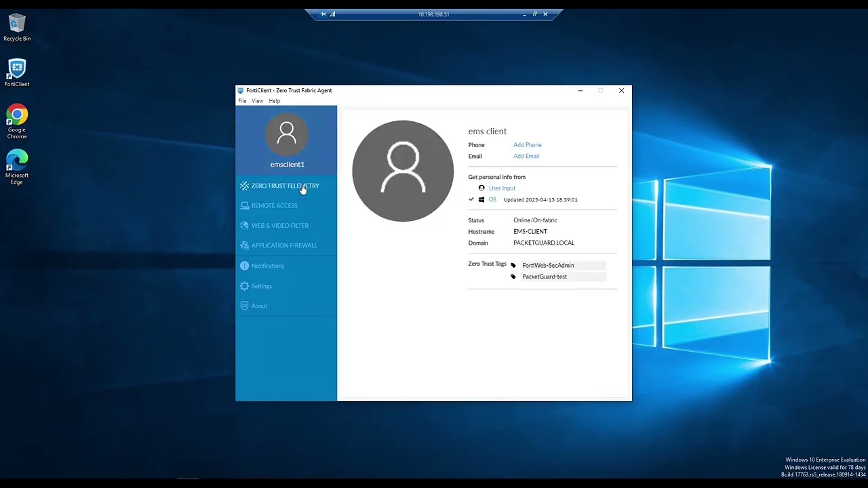Click the large profile avatar picture
This screenshot has width=868, height=488.
pos(403,171)
